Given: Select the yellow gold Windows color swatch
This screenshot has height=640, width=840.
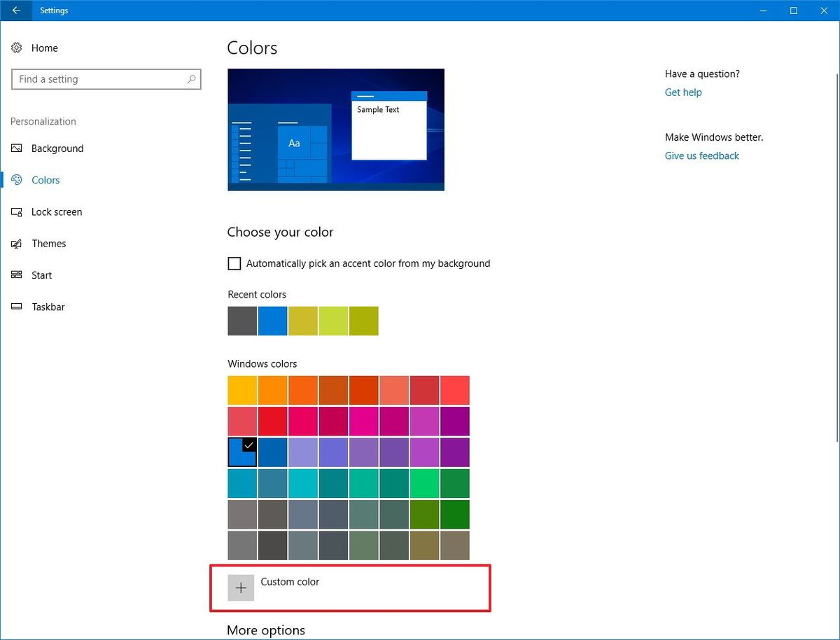Looking at the screenshot, I should [242, 391].
